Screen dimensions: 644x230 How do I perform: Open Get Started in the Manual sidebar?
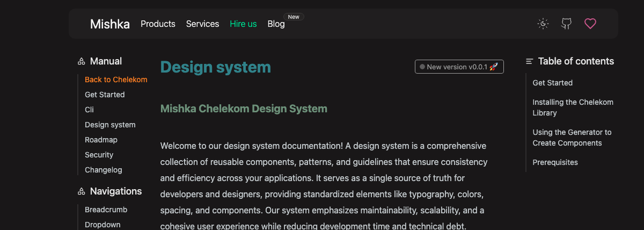(x=105, y=95)
